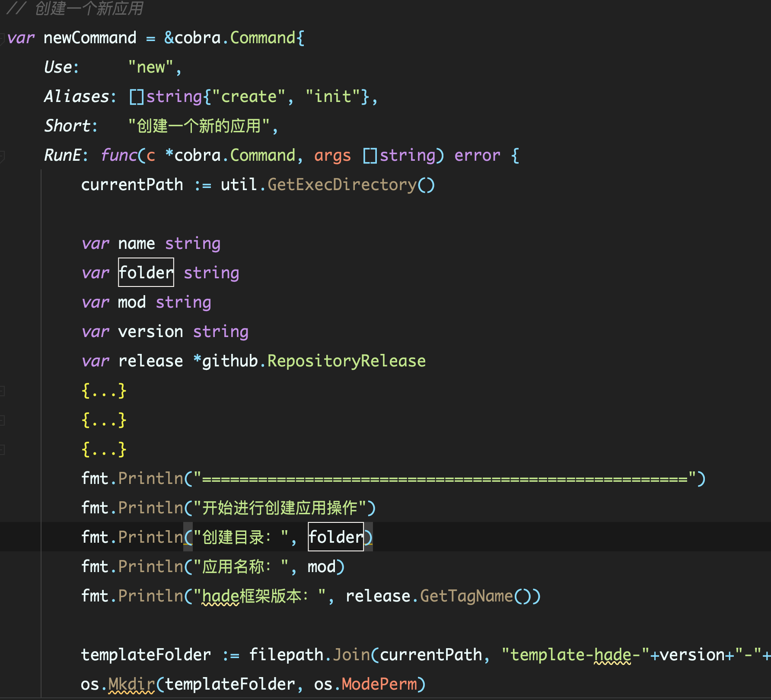Click the ModePerm constant
Screen dimensions: 771x700
[379, 684]
